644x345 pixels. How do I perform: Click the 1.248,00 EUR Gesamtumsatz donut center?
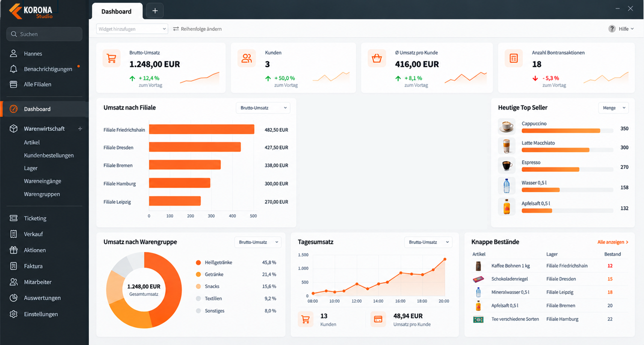click(144, 290)
